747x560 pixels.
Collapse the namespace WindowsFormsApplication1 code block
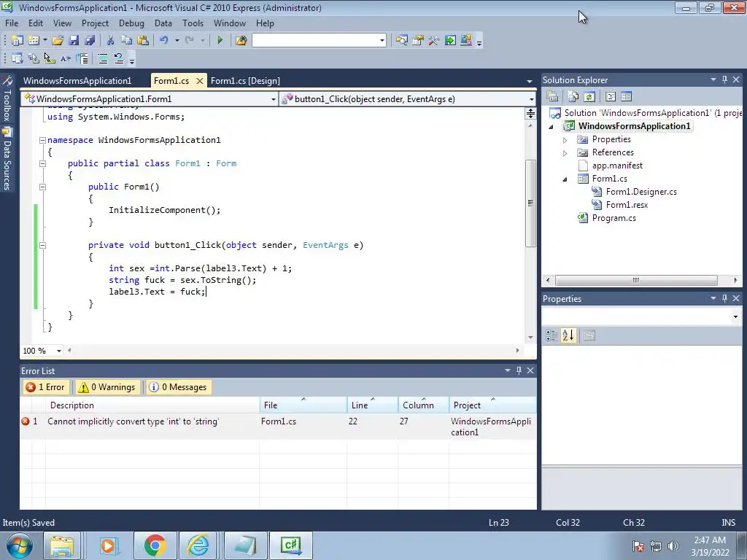point(42,140)
